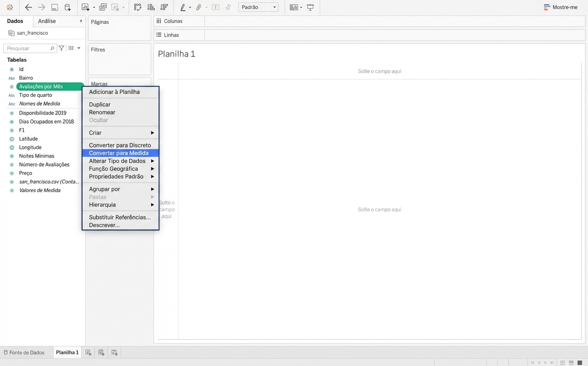Click the new dashboard tab icon
Image resolution: width=588 pixels, height=366 pixels.
(101, 353)
